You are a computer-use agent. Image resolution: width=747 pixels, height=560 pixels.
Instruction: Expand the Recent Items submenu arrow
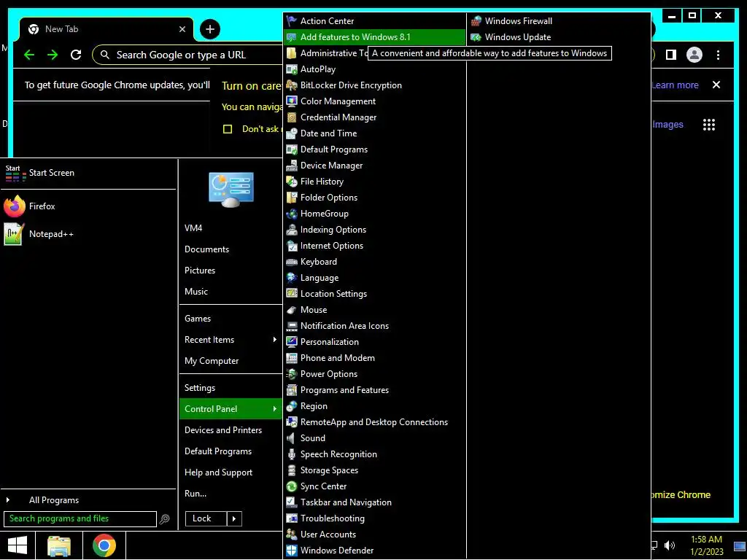(275, 340)
